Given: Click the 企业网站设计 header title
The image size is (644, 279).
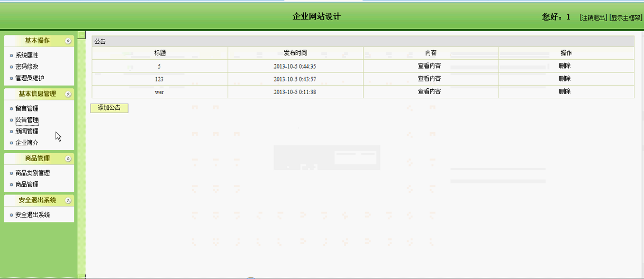Looking at the screenshot, I should click(x=316, y=16).
